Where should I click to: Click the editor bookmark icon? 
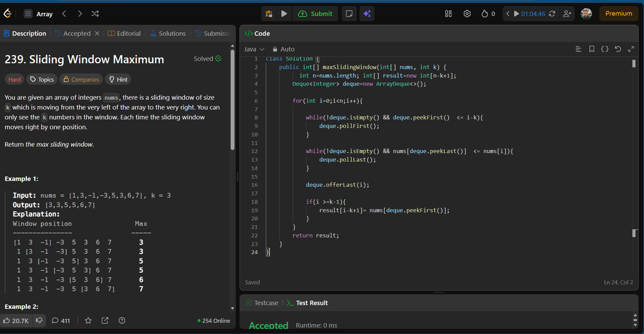click(x=591, y=49)
